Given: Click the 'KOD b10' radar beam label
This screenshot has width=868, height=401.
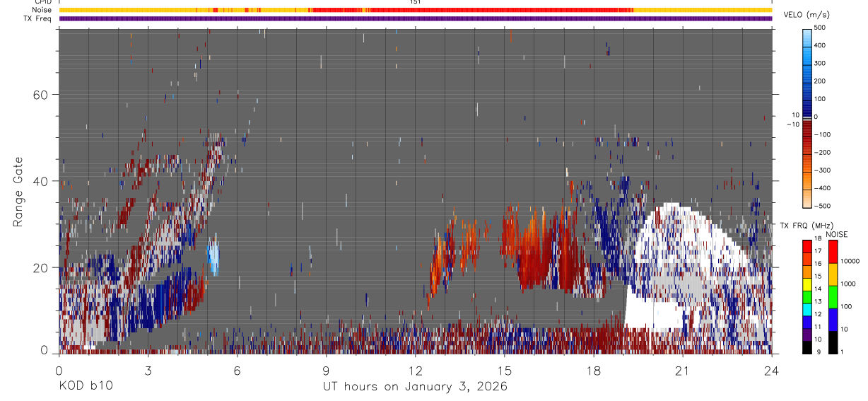Looking at the screenshot, I should 86,387.
